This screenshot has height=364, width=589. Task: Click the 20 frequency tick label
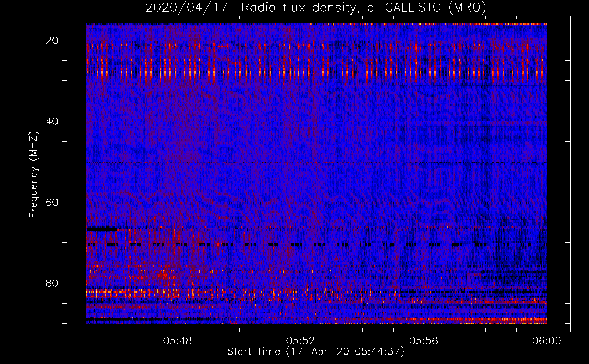(x=52, y=40)
